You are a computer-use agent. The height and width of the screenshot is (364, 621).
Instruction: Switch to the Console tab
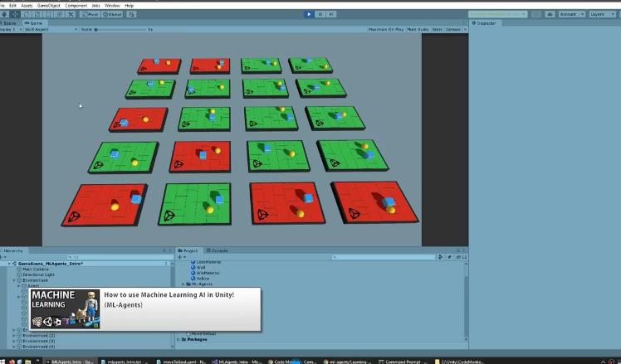[x=219, y=250]
